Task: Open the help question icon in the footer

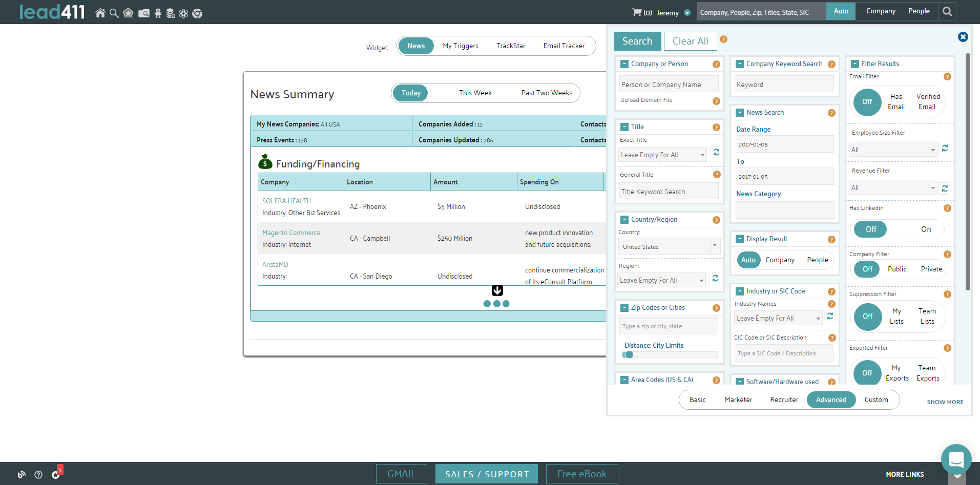Action: pos(38,475)
